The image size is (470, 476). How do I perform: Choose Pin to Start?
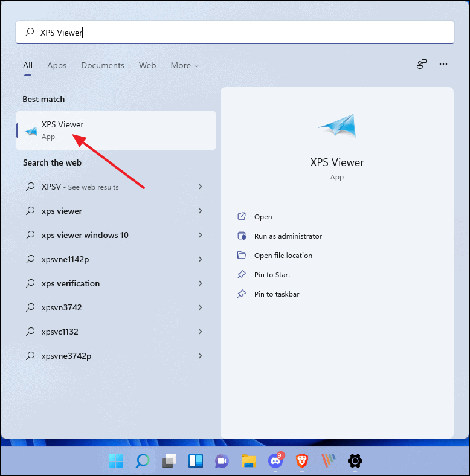(x=272, y=275)
